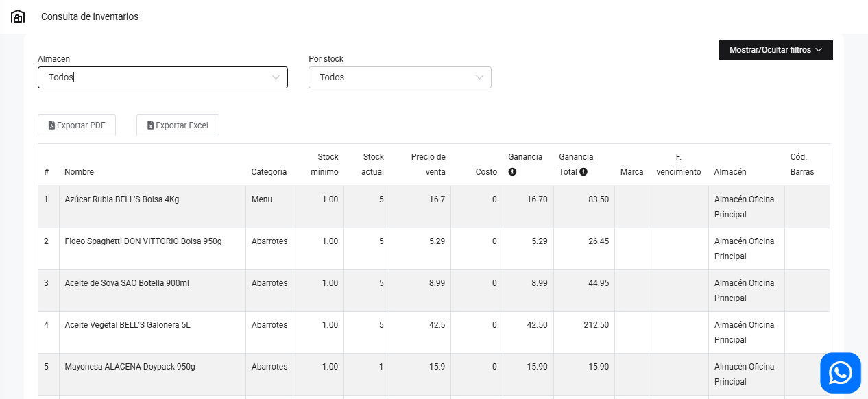Viewport: 868px width, 399px height.
Task: Click the Ganancia info icon
Action: point(512,172)
